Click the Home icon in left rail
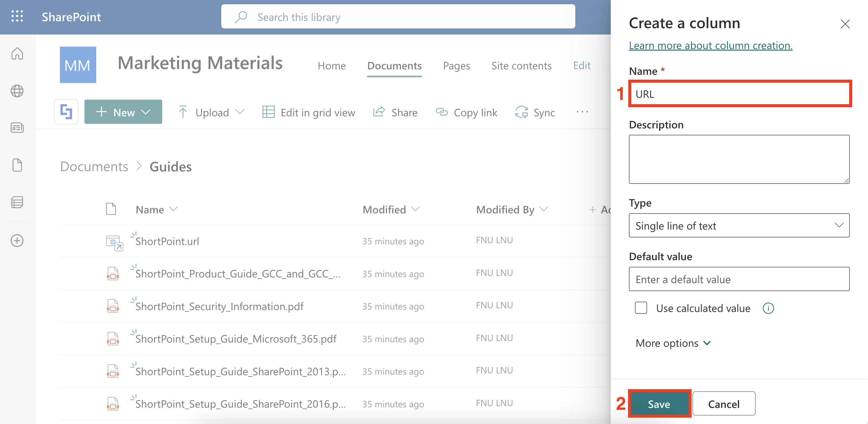 [17, 54]
